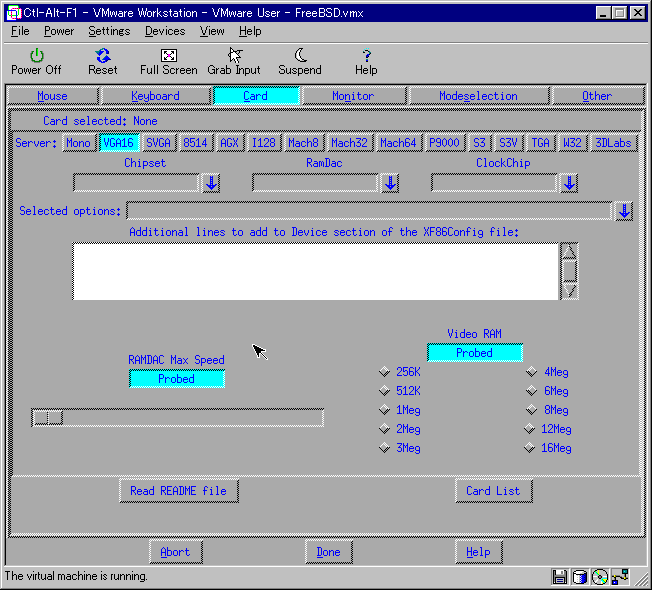Image resolution: width=652 pixels, height=590 pixels.
Task: Choose the P9000 server
Action: coord(444,143)
